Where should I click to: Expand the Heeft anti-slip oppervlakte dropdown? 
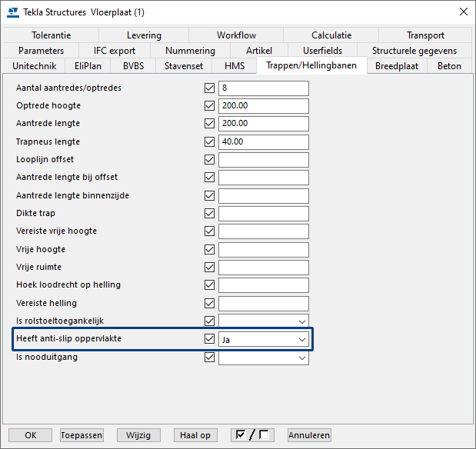[x=263, y=339]
